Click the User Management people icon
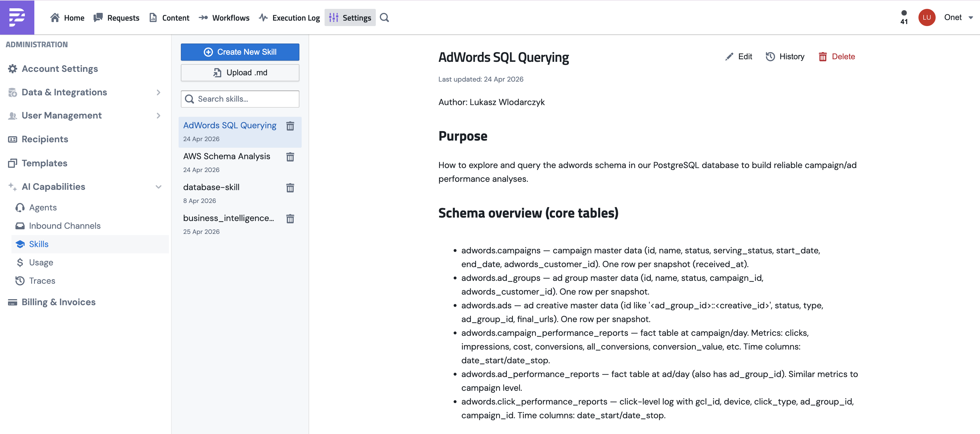This screenshot has height=434, width=980. (x=13, y=116)
